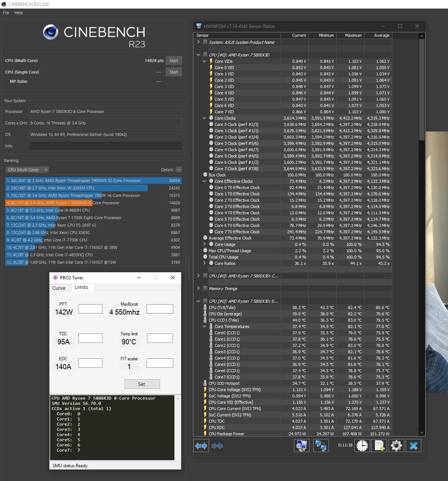Screen dimensions: 448x481
Task: Sort by Current column header
Action: click(295, 35)
